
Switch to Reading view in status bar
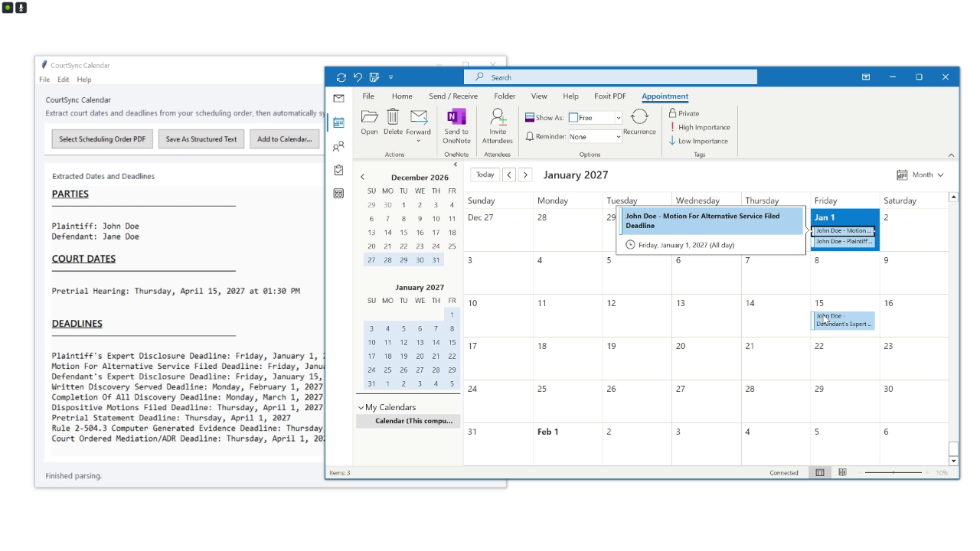coord(842,473)
